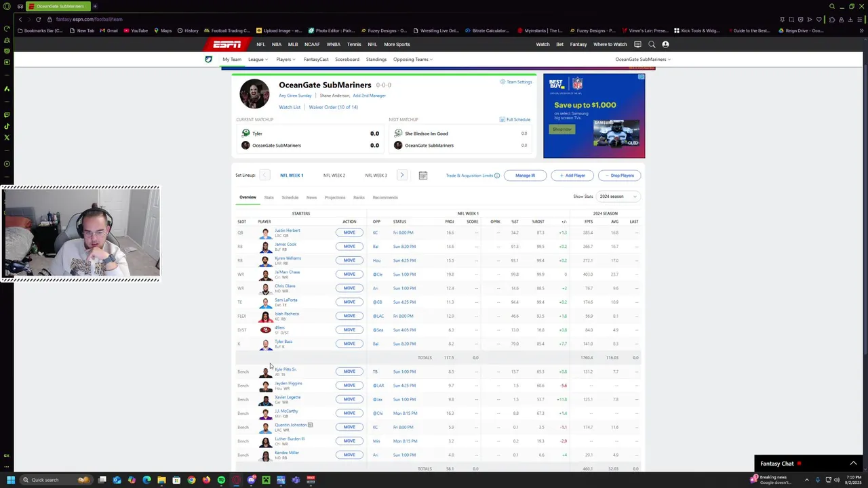Image resolution: width=868 pixels, height=488 pixels.
Task: Click the ESPN logo in header
Action: [226, 45]
